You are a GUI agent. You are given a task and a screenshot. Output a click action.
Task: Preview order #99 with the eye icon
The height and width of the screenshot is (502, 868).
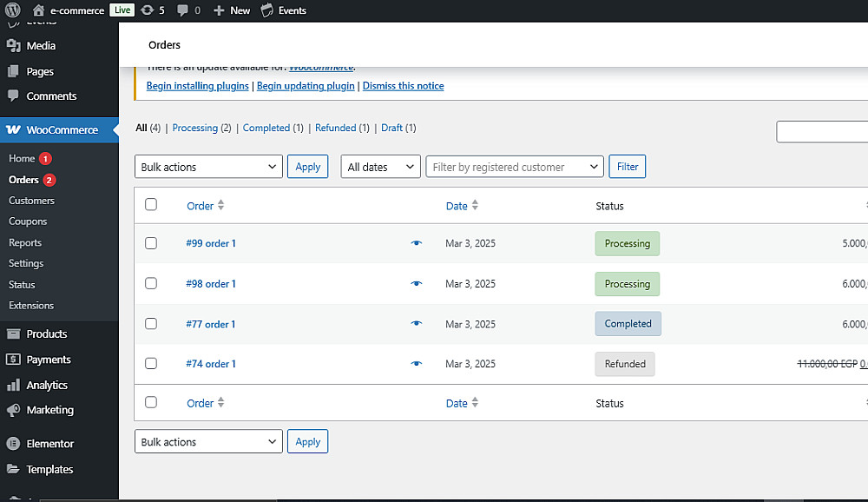coord(416,243)
